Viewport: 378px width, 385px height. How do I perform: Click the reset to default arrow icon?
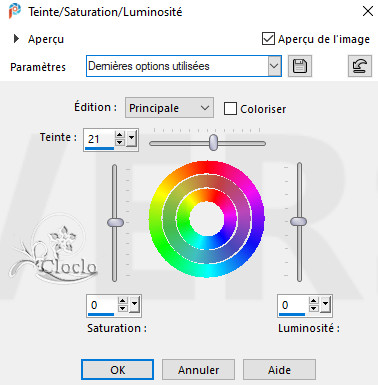[360, 66]
